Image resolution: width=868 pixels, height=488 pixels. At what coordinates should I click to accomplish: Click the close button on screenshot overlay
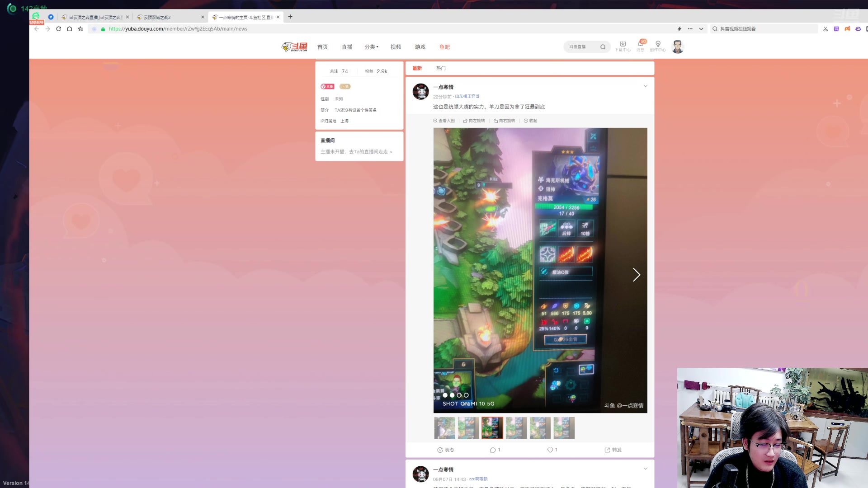click(593, 136)
